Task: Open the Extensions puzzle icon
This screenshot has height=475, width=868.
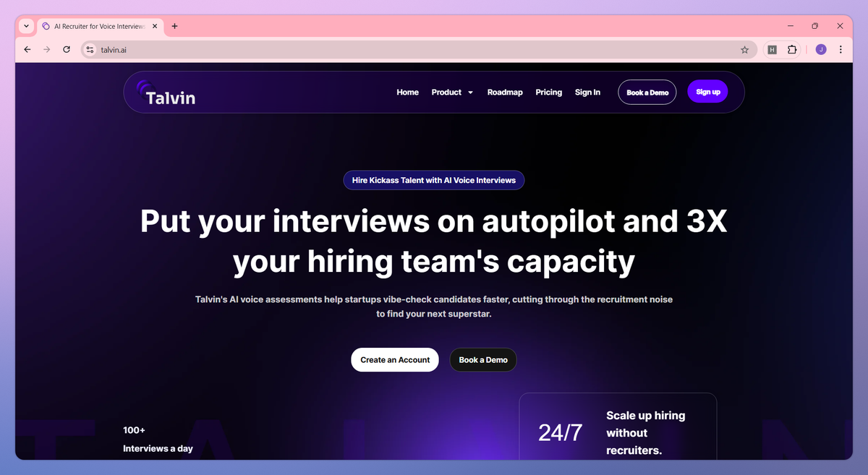Action: (x=792, y=50)
